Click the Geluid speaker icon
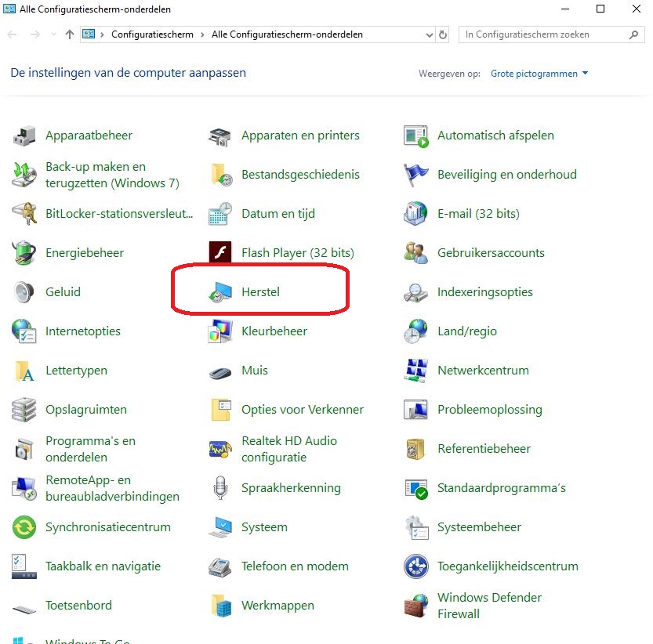The width and height of the screenshot is (653, 644). tap(24, 292)
